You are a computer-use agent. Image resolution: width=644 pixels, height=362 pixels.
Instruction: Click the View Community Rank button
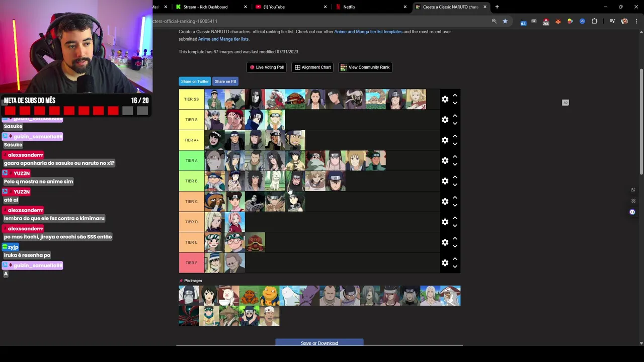365,67
